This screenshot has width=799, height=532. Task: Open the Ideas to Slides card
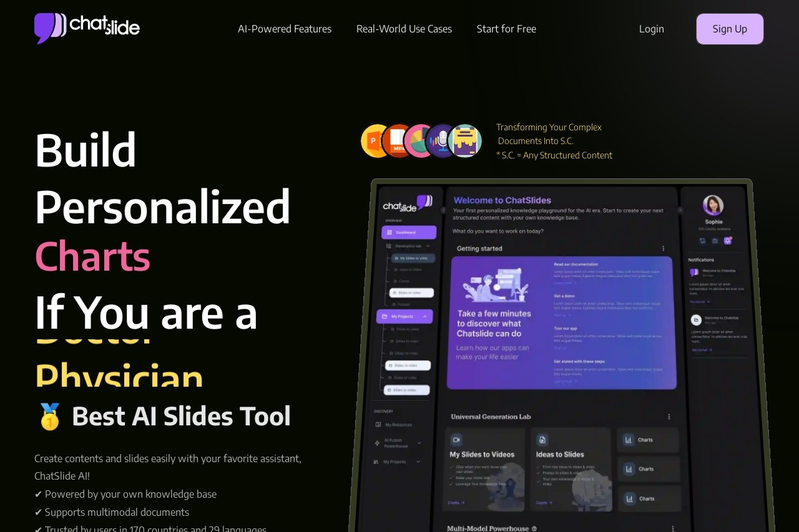(x=571, y=468)
